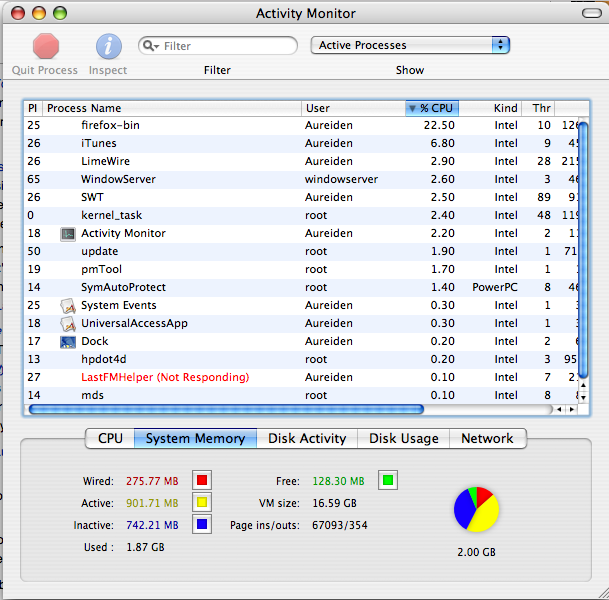Click the blue Inactive color swatch
Screen dimensions: 609x600
[202, 525]
